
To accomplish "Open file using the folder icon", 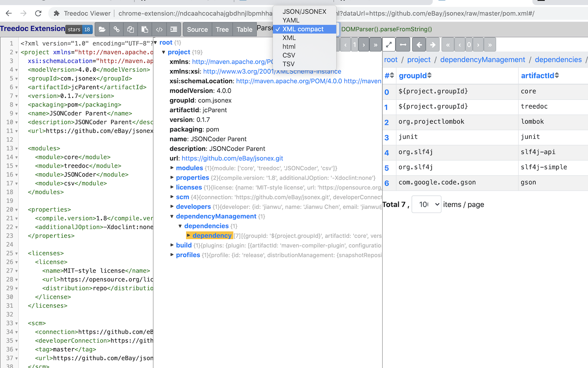I will 102,29.
